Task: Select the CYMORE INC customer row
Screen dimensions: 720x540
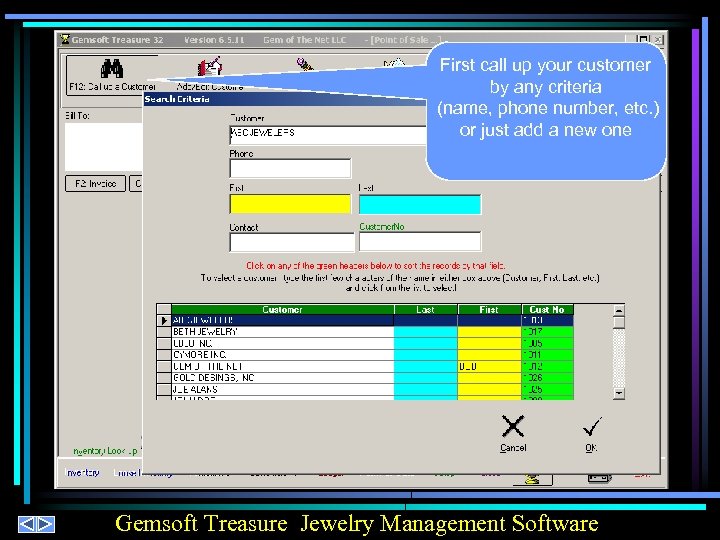Action: [365, 354]
